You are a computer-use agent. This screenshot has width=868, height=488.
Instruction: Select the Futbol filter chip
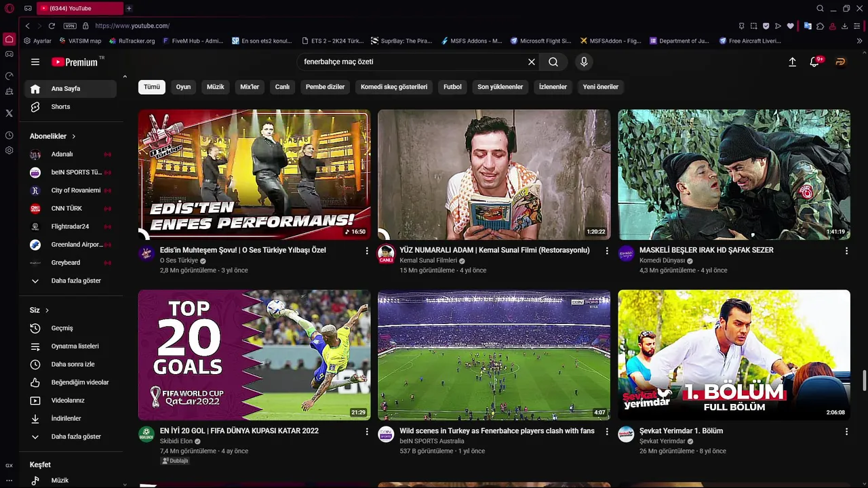pyautogui.click(x=452, y=87)
